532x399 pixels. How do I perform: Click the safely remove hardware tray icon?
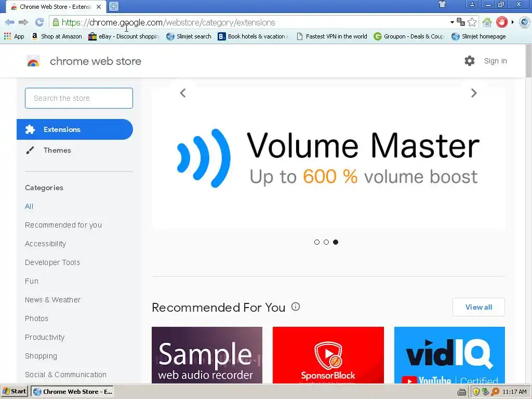(x=486, y=392)
